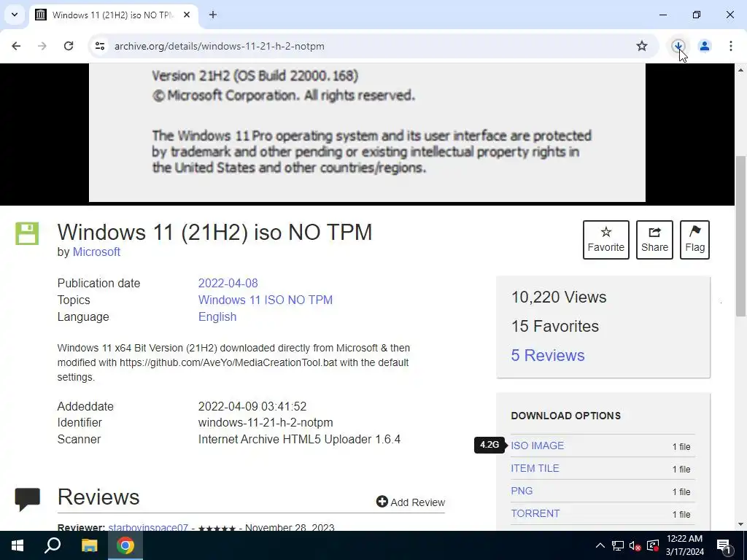Click the browser forward arrow

(42, 46)
